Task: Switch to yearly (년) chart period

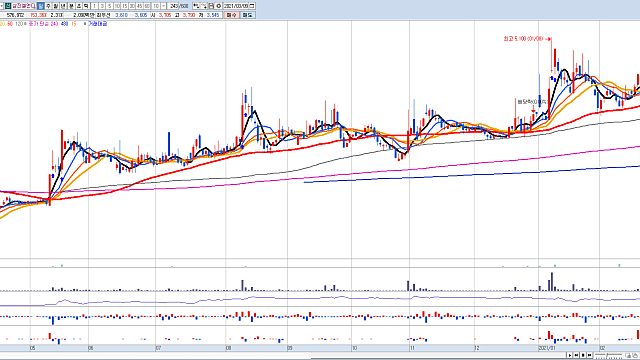Action: pos(62,6)
